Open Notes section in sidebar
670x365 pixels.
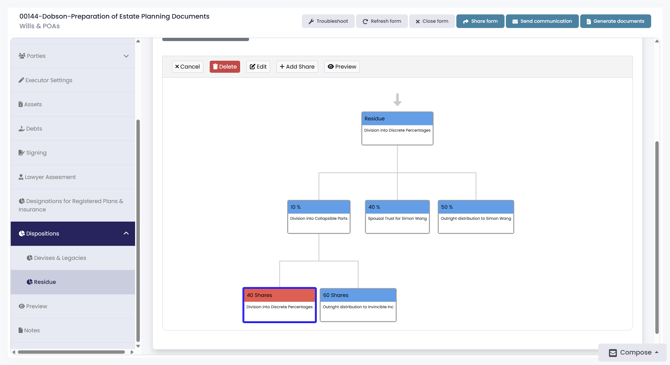coord(73,330)
